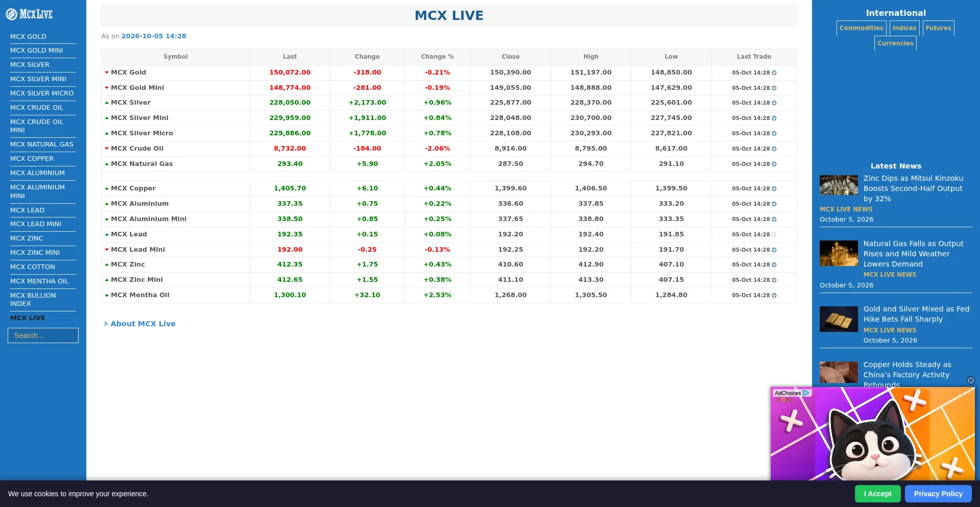This screenshot has height=507, width=980.
Task: Click the Change % column header
Action: [x=437, y=57]
